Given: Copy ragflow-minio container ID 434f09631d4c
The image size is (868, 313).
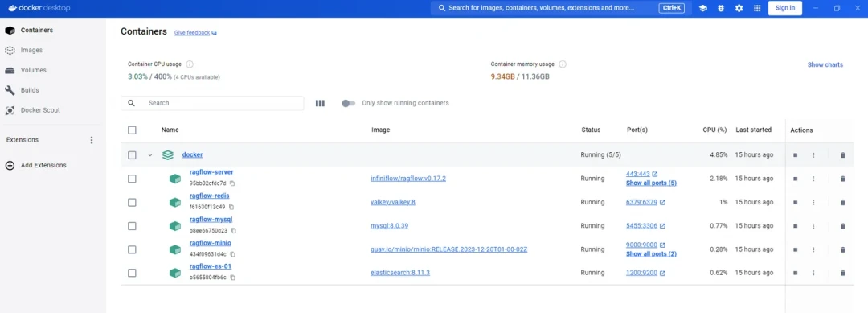Looking at the screenshot, I should (x=232, y=254).
